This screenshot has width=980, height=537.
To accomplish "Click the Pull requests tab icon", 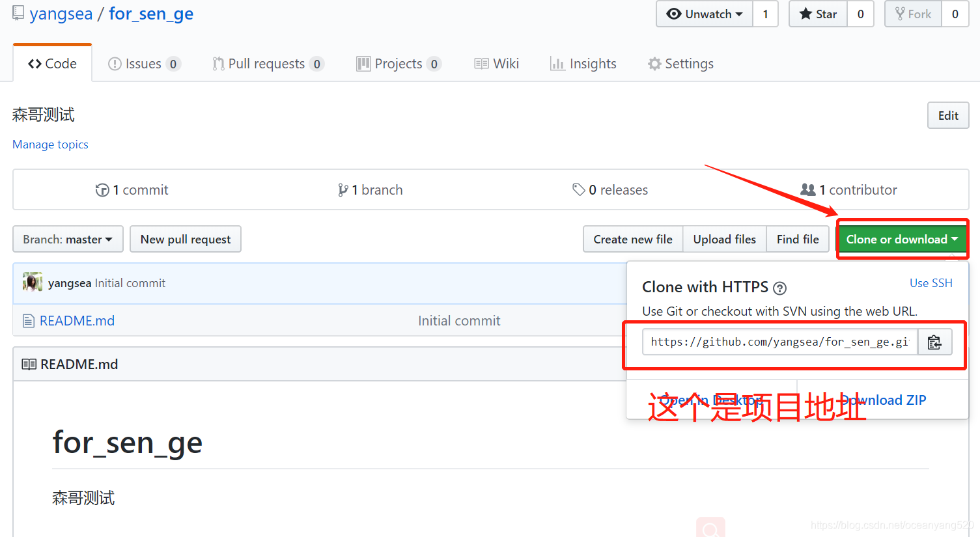I will (x=218, y=64).
